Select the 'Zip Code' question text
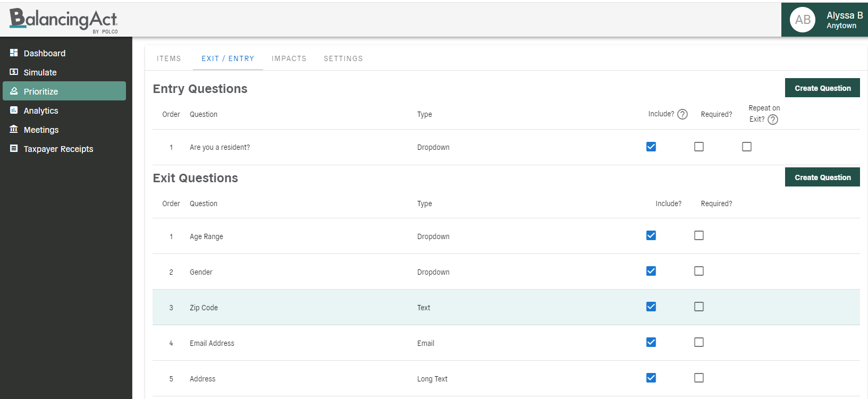This screenshot has width=868, height=399. click(x=204, y=308)
